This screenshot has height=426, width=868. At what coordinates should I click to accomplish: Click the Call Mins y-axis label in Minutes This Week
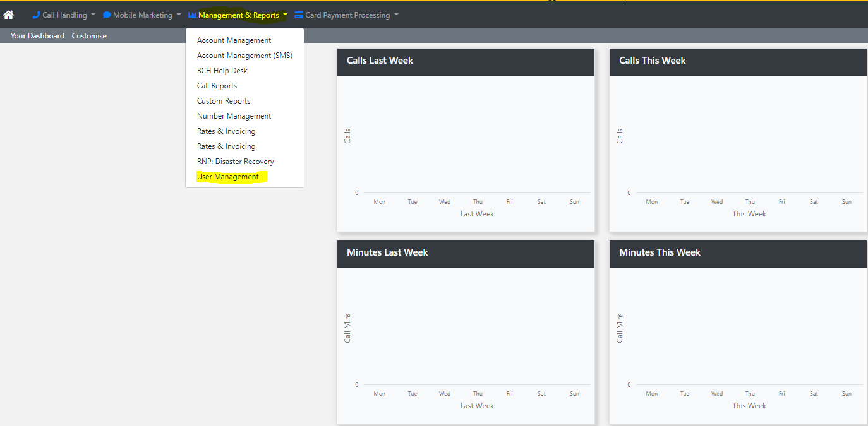click(x=620, y=328)
